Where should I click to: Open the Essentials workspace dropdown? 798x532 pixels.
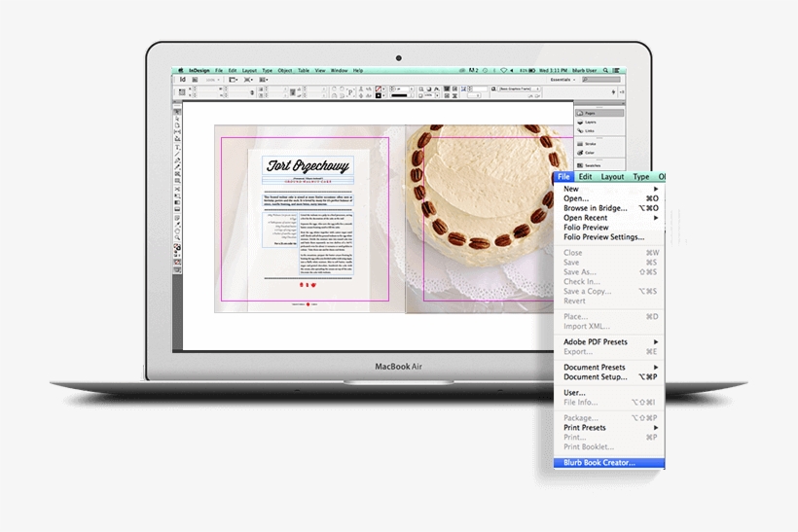[x=562, y=80]
